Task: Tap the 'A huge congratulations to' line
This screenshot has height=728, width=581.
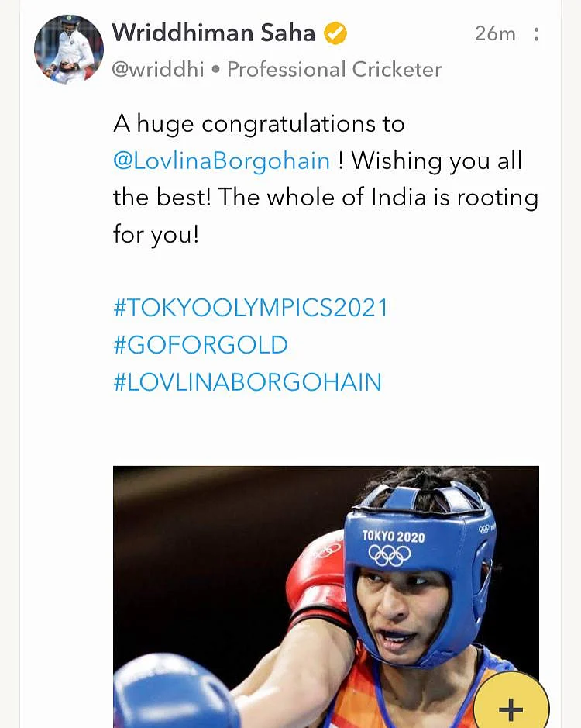Action: coord(259,124)
